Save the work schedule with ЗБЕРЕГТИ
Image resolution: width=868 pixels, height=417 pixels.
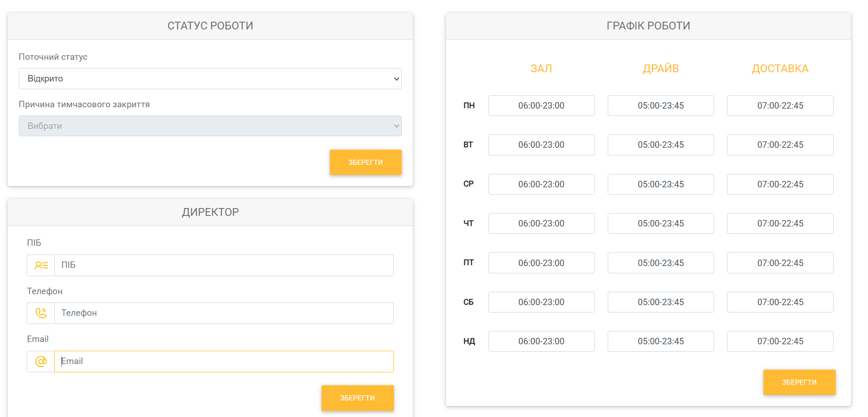799,382
